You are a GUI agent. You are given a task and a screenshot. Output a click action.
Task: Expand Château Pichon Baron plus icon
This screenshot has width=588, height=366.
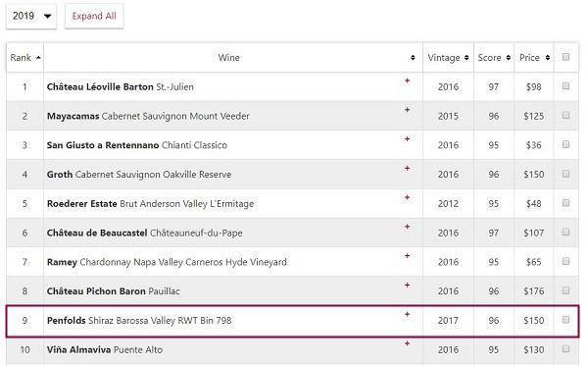407,285
